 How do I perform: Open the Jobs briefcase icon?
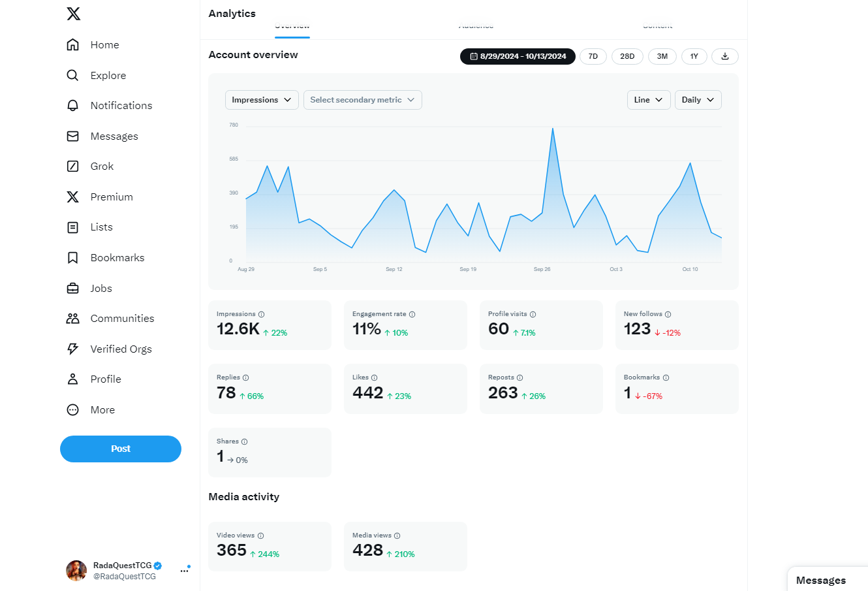coord(73,288)
